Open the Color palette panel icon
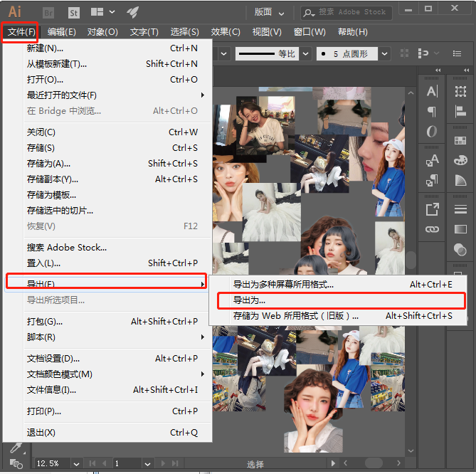Screen dimensions: 476x474 tap(460, 160)
